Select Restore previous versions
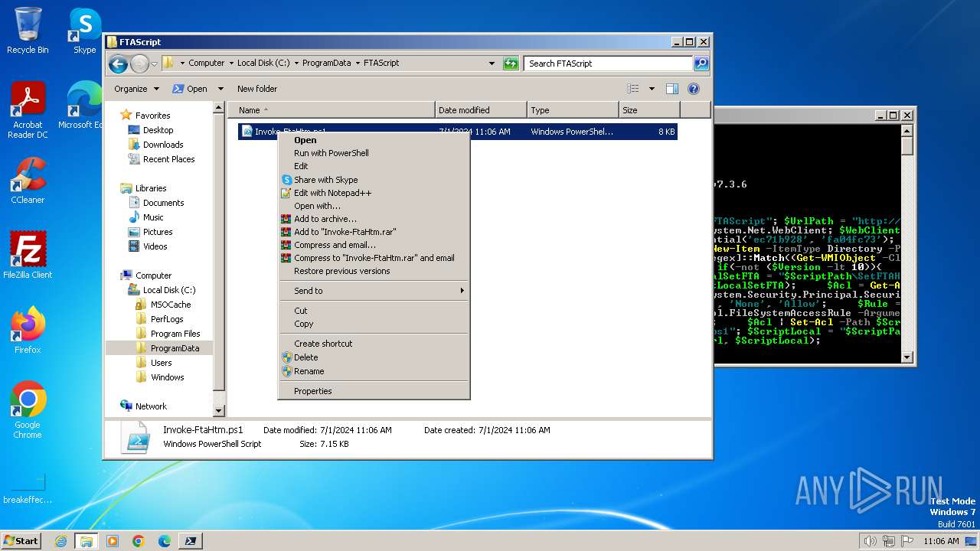Screen dimensions: 980x551 point(374,271)
